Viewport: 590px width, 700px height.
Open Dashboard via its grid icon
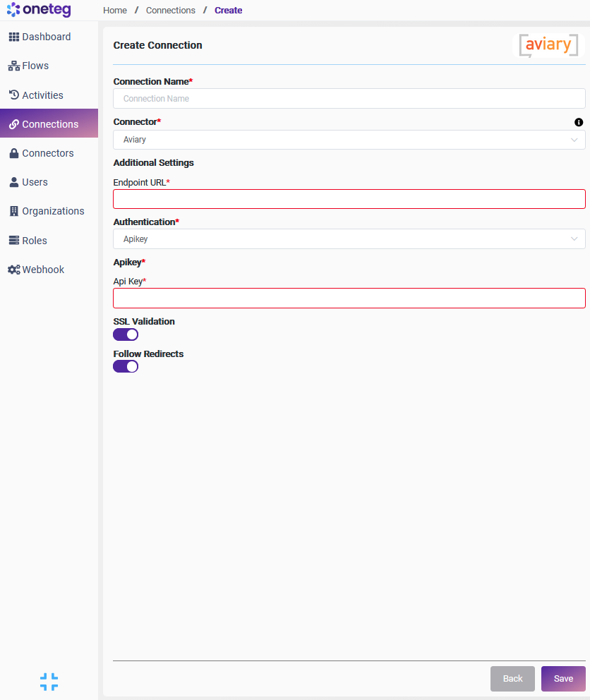coord(14,37)
